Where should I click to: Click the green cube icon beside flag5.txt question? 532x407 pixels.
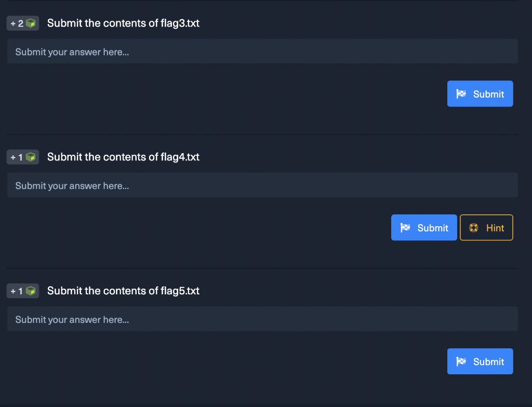[x=31, y=291]
